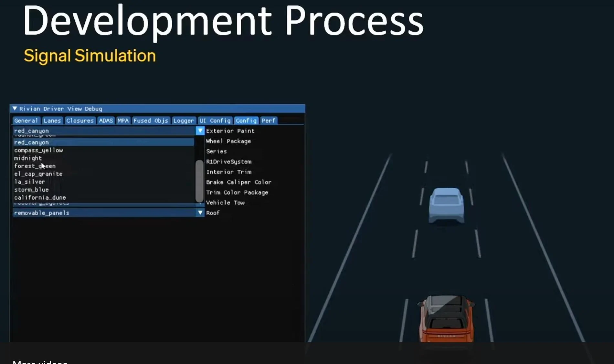Viewport: 614px width, 364px height.
Task: Click the paint list scrollbar thumb
Action: [200, 181]
